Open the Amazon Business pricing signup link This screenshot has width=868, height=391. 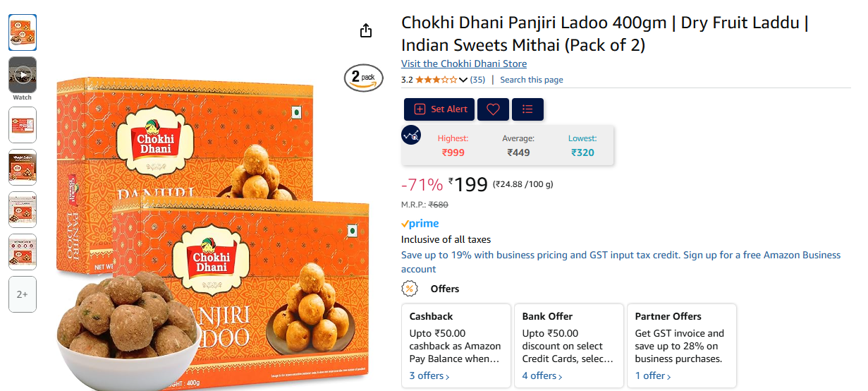(x=621, y=262)
